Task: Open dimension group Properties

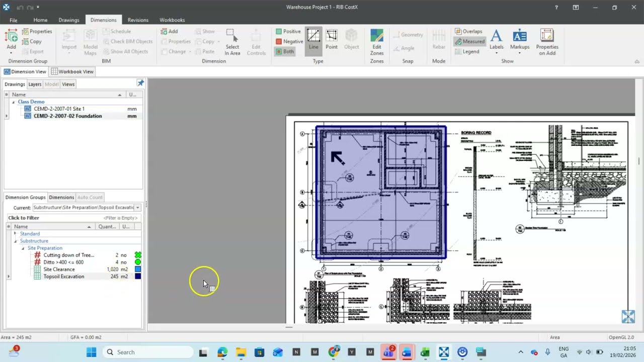Action: tap(37, 31)
